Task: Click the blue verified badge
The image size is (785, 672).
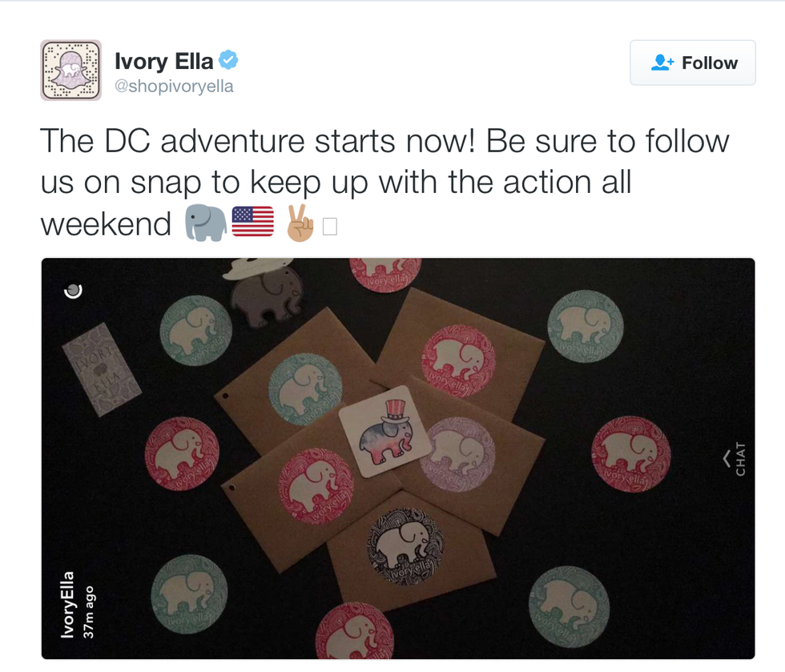Action: pyautogui.click(x=229, y=60)
